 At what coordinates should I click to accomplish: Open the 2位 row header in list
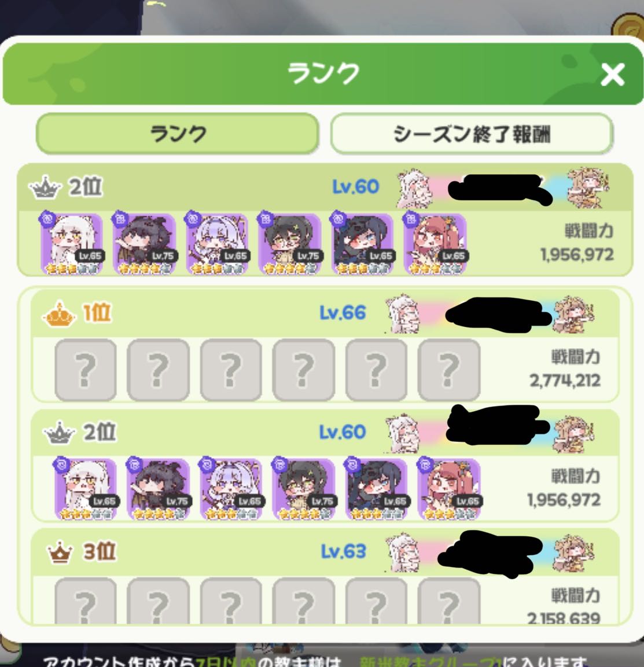pos(325,433)
